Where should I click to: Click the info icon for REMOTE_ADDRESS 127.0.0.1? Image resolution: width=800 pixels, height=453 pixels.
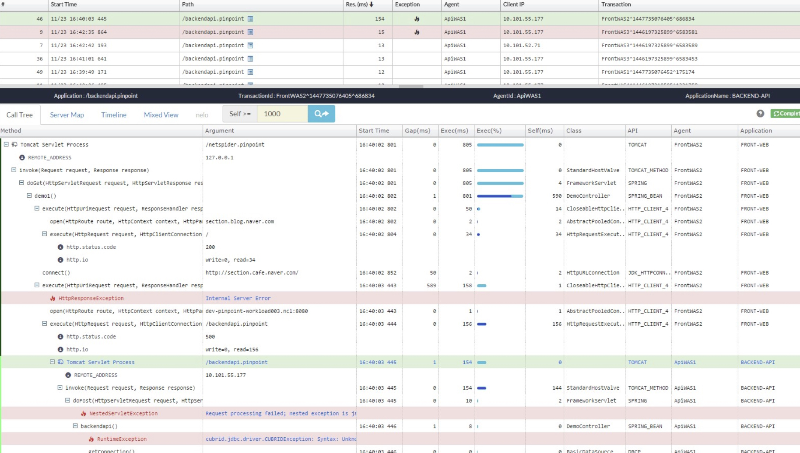click(x=22, y=158)
